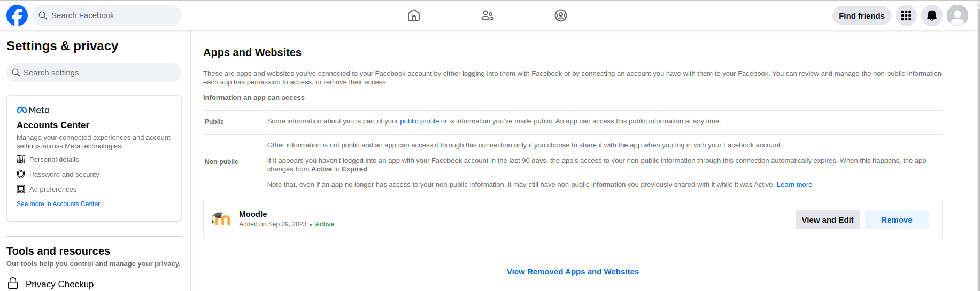This screenshot has height=291, width=980.
Task: Click the Moodle app logo
Action: tap(221, 219)
